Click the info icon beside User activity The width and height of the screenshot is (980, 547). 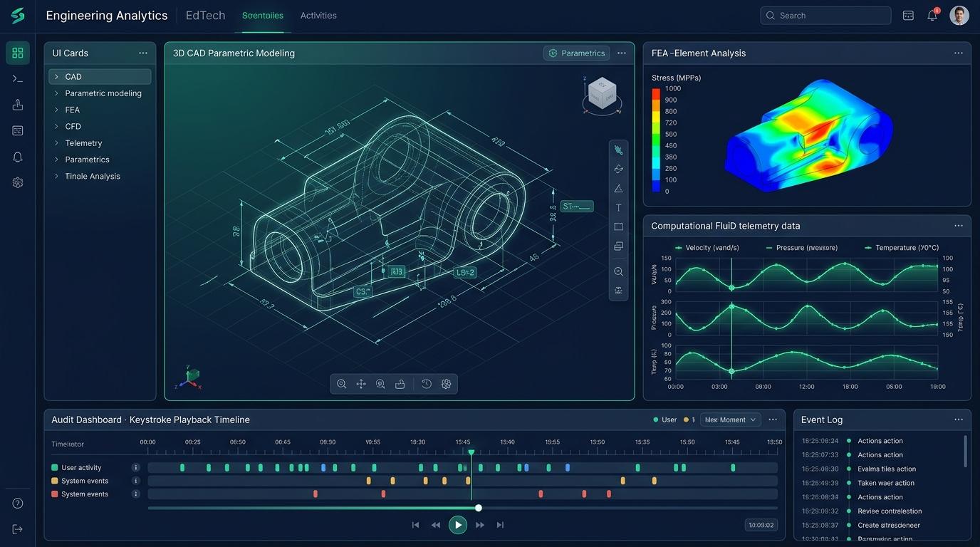coord(135,468)
